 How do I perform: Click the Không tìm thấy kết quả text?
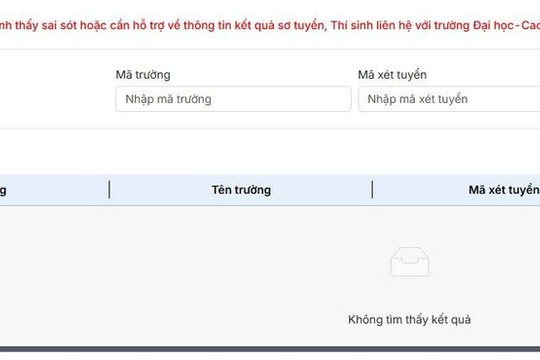point(409,319)
